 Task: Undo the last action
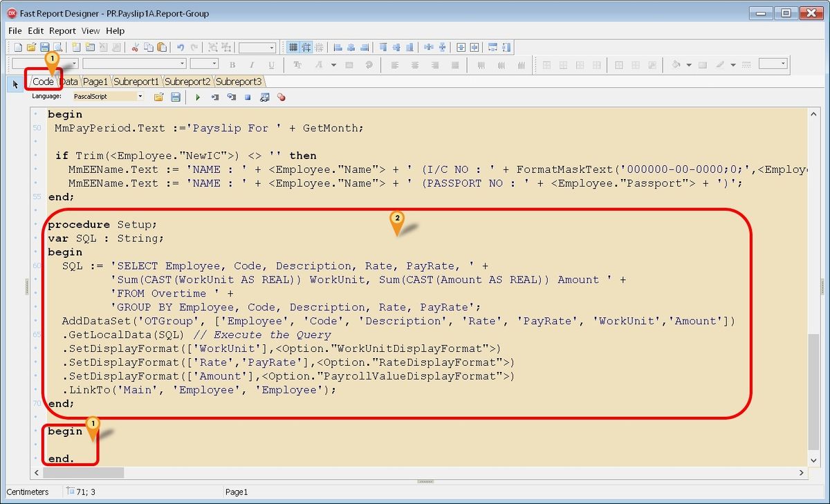180,47
